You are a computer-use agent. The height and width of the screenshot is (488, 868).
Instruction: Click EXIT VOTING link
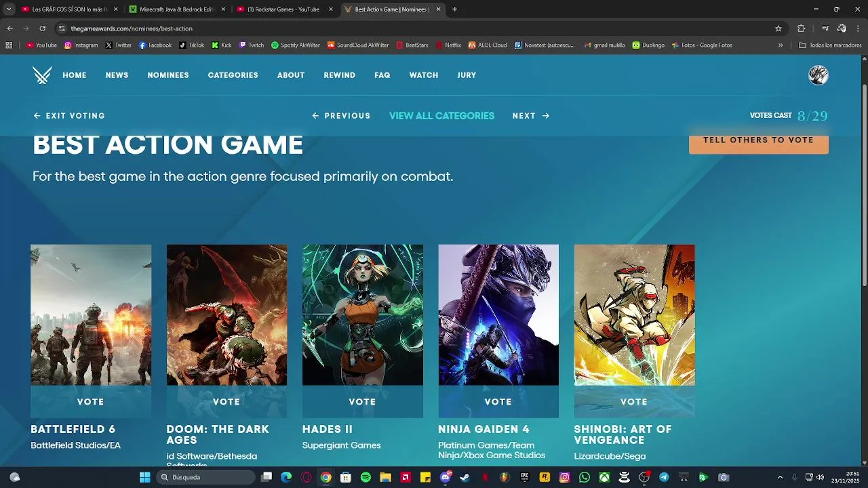coord(69,116)
